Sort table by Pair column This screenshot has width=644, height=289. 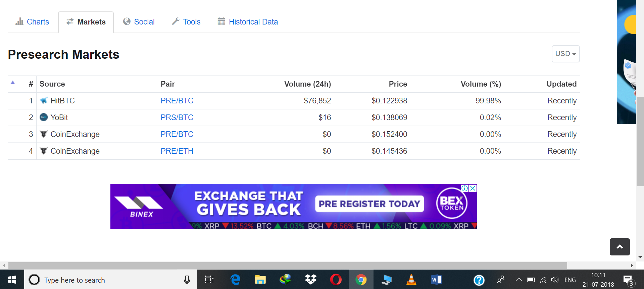tap(168, 84)
